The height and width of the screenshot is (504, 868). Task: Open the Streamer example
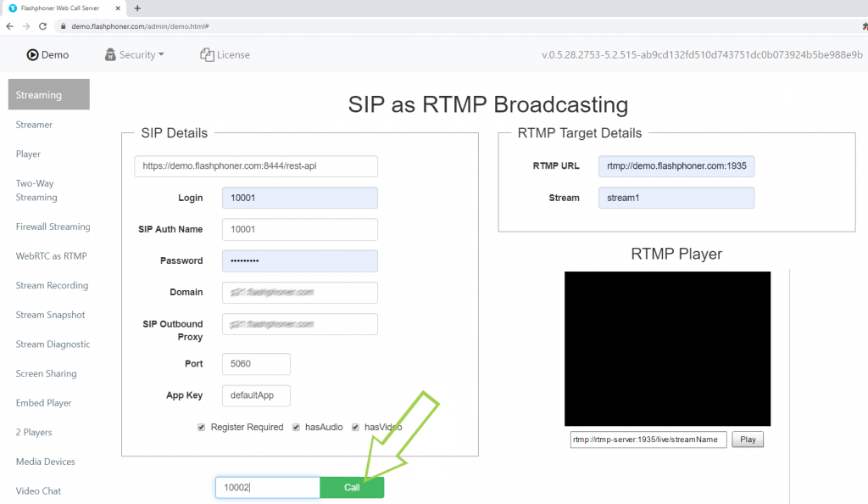(x=34, y=125)
